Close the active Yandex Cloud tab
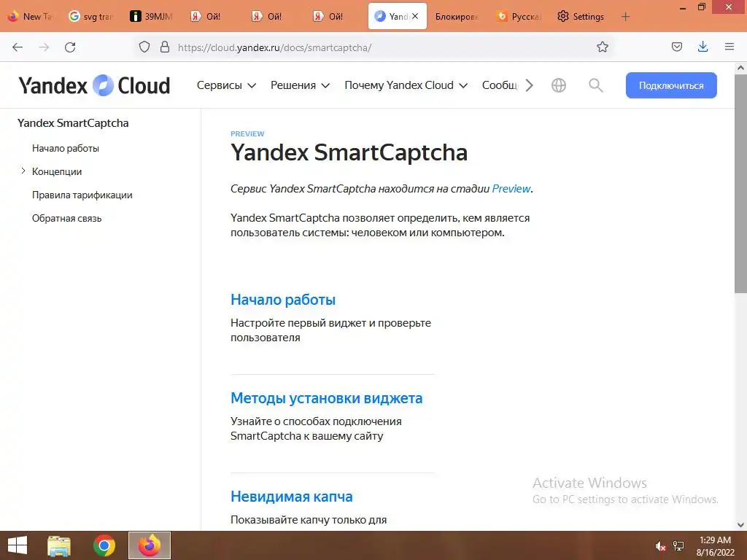 pyautogui.click(x=415, y=16)
